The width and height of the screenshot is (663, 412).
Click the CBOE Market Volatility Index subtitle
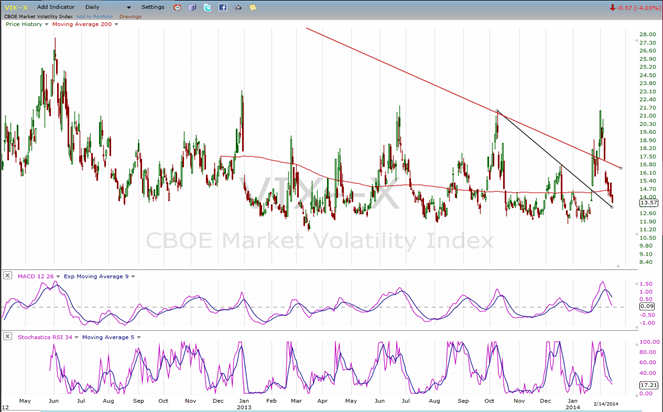pyautogui.click(x=38, y=16)
